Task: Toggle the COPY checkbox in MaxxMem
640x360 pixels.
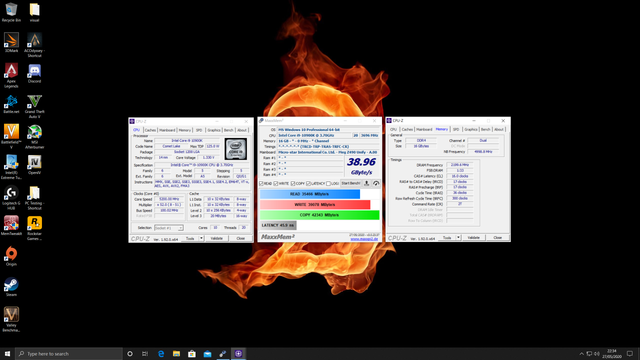Action: 293,184
